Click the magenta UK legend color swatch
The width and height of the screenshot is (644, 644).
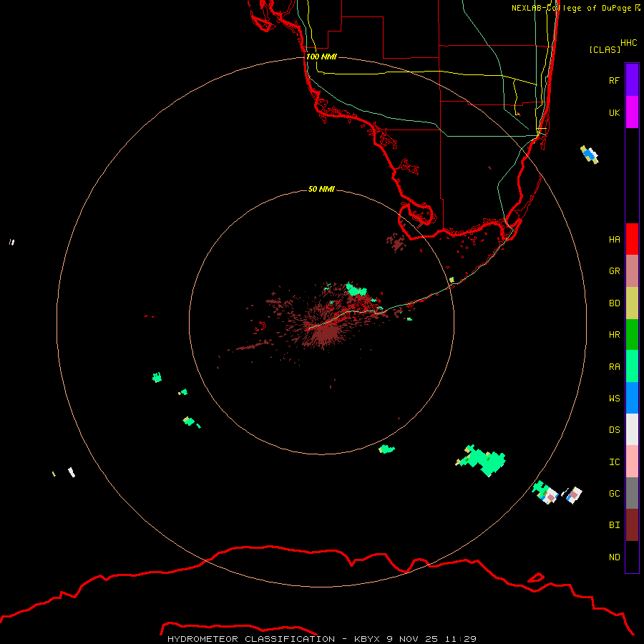pyautogui.click(x=632, y=112)
